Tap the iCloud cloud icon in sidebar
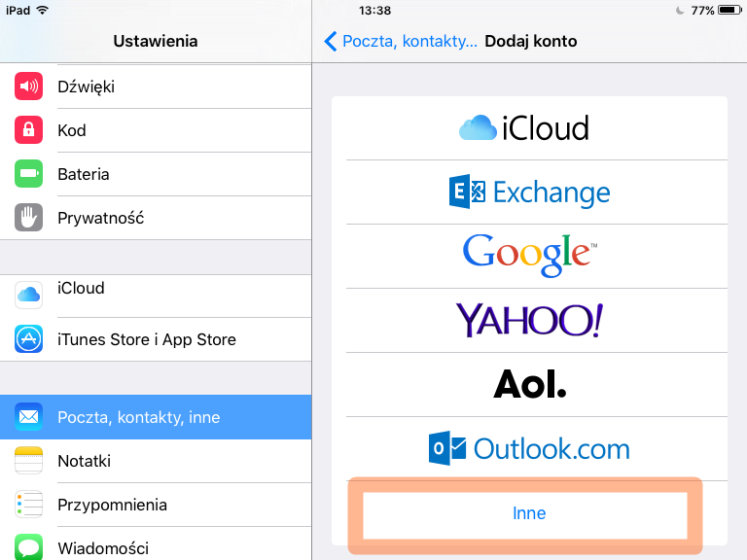Image resolution: width=747 pixels, height=560 pixels. pyautogui.click(x=29, y=294)
